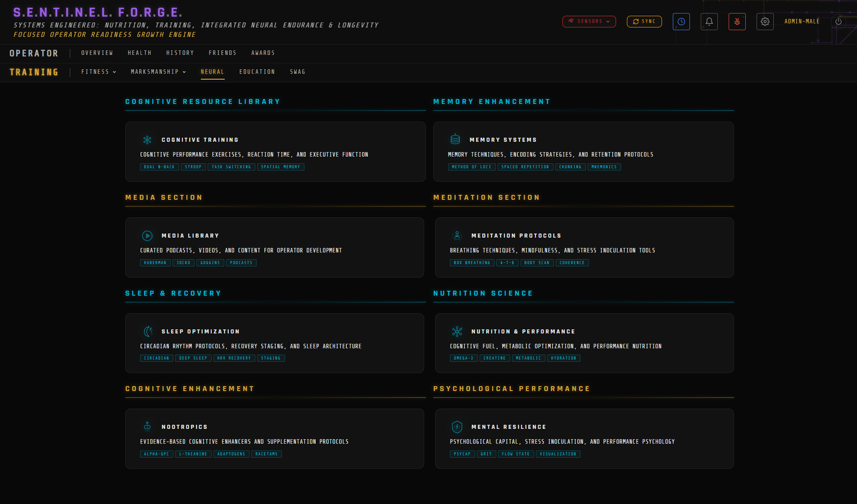Toggle the HUBERMAN tag in Media Library
Screen dimensions: 857x504
[x=155, y=263]
